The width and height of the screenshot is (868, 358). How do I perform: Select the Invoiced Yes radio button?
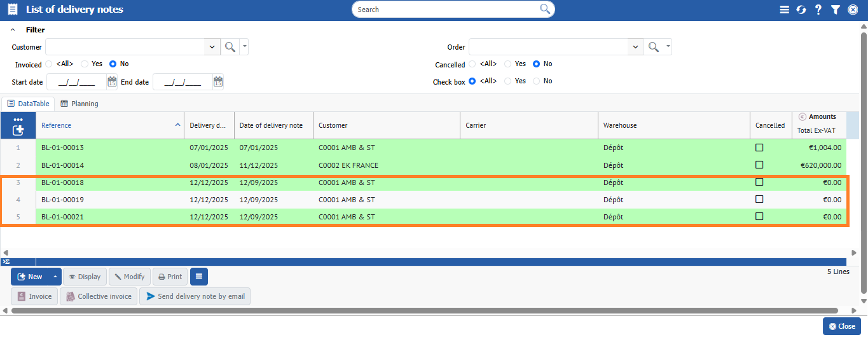[x=85, y=64]
